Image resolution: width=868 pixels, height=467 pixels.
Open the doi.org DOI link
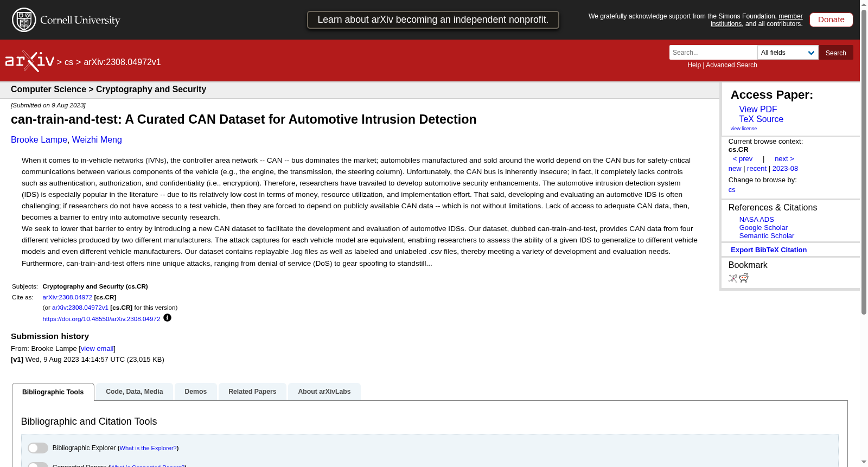(x=101, y=319)
